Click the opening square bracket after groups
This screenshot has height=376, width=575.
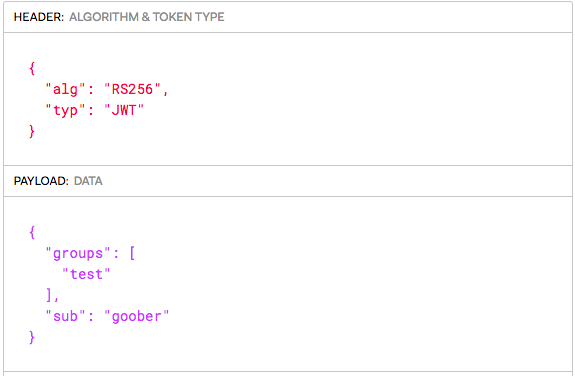[132, 253]
